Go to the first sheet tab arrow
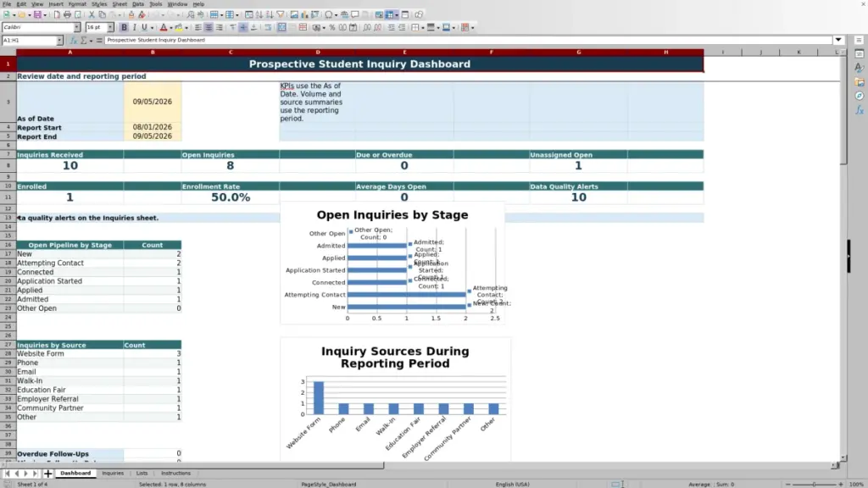Screen dimensions: 868x488 7,474
